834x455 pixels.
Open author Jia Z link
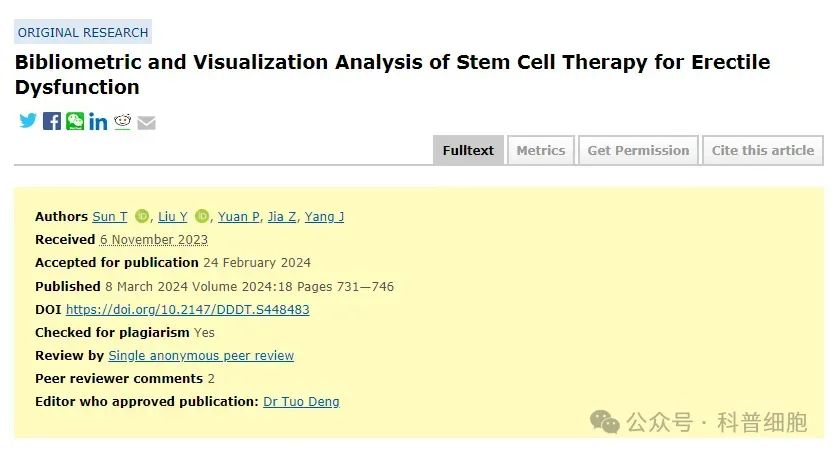click(x=281, y=217)
